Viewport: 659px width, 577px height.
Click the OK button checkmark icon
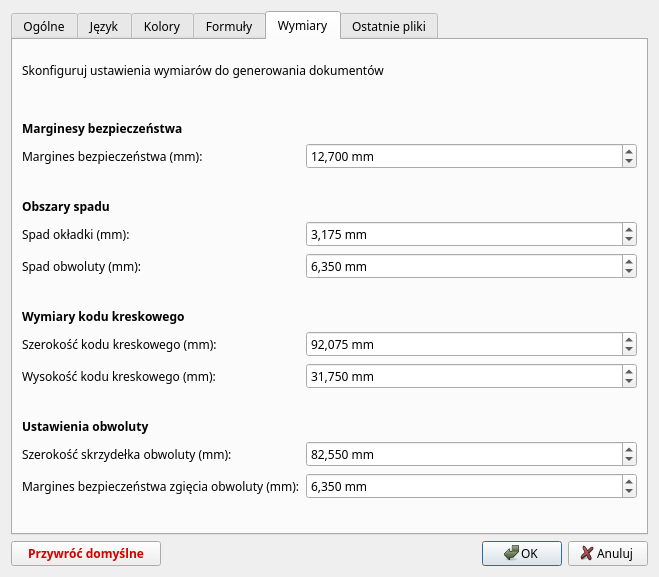511,553
